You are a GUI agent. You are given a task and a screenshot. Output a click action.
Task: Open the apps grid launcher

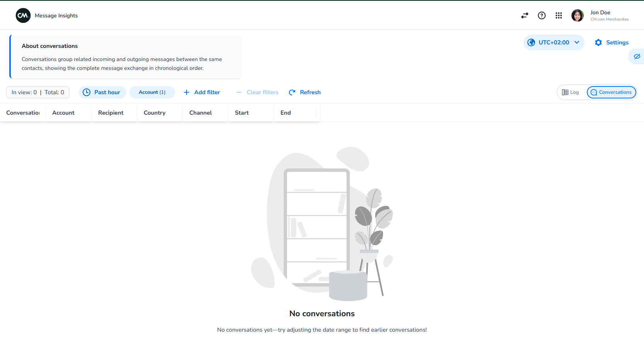(559, 15)
